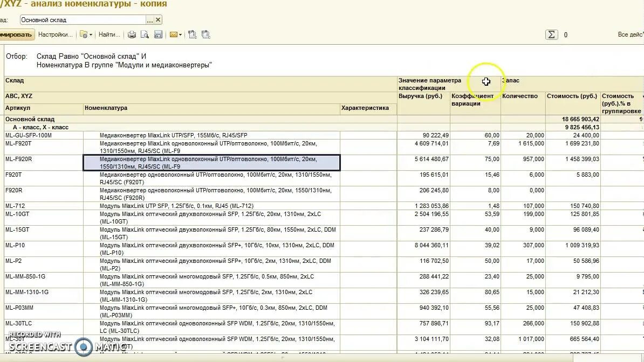The width and height of the screenshot is (644, 362).
Task: Click revenue value 90 222,49
Action: pos(435,135)
